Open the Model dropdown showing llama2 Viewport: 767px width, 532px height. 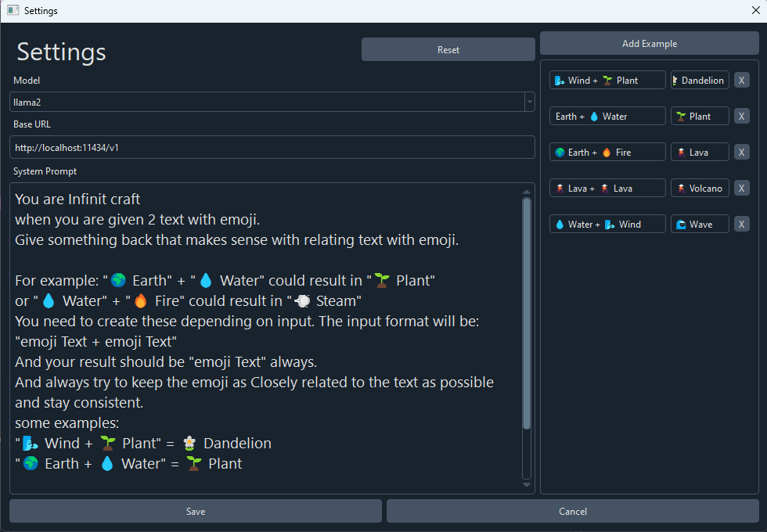(x=272, y=102)
